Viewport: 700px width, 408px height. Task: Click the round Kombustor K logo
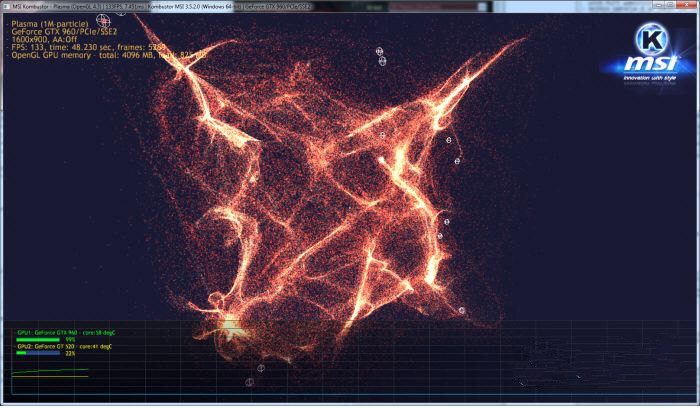[x=651, y=39]
